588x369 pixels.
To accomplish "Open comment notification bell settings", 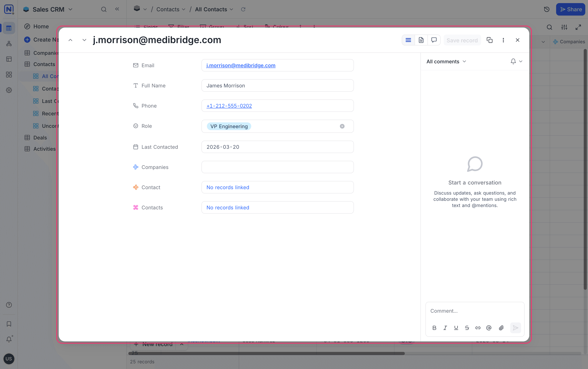I will (x=516, y=61).
